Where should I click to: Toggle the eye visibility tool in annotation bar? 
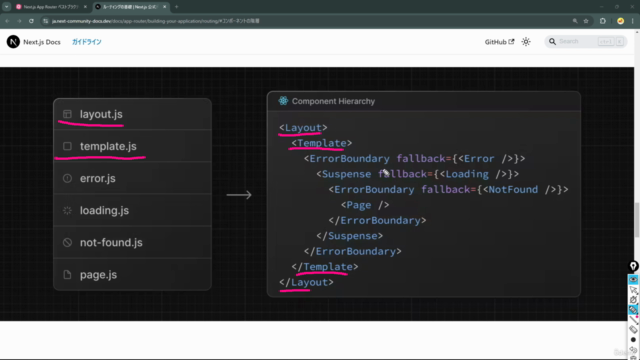[x=633, y=280]
